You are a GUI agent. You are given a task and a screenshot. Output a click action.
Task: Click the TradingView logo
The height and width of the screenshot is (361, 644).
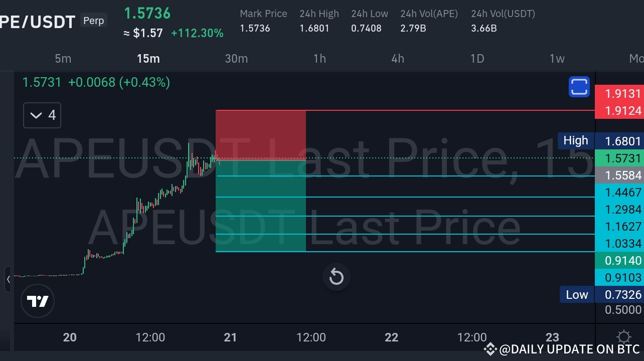click(38, 301)
